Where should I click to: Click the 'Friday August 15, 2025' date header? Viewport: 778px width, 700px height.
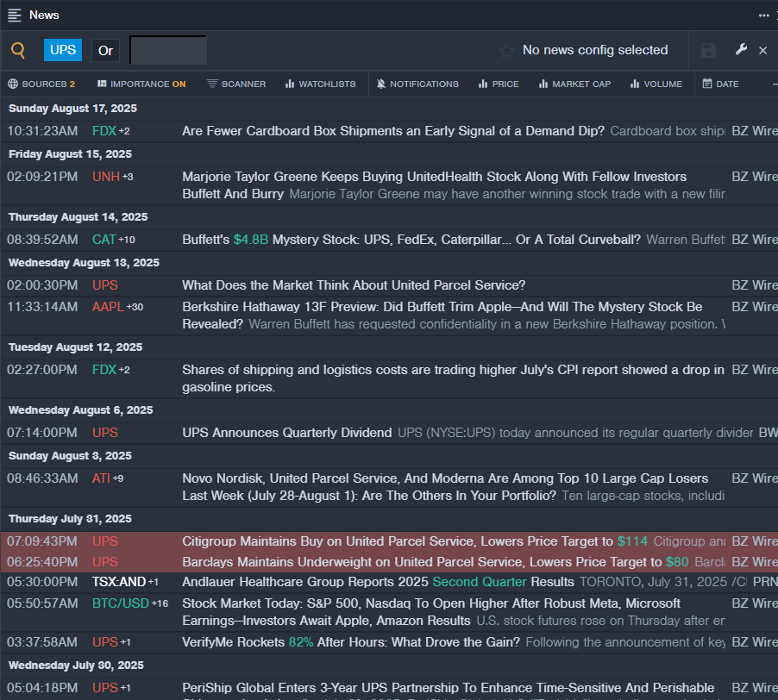click(x=70, y=154)
